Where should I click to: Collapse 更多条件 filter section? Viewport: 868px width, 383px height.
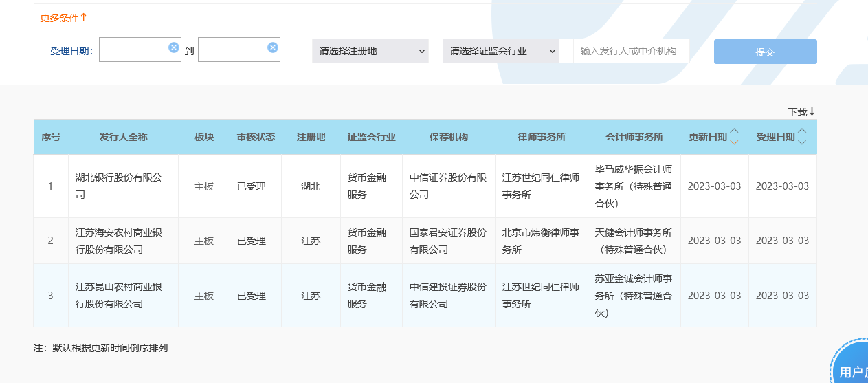coord(64,18)
